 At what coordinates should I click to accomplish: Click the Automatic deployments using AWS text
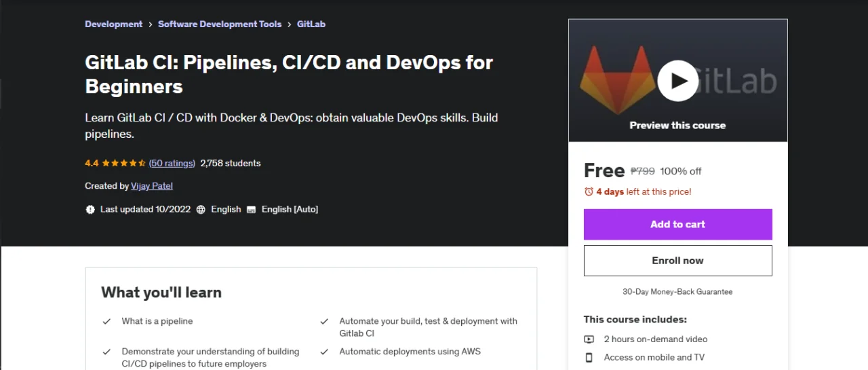pos(410,352)
